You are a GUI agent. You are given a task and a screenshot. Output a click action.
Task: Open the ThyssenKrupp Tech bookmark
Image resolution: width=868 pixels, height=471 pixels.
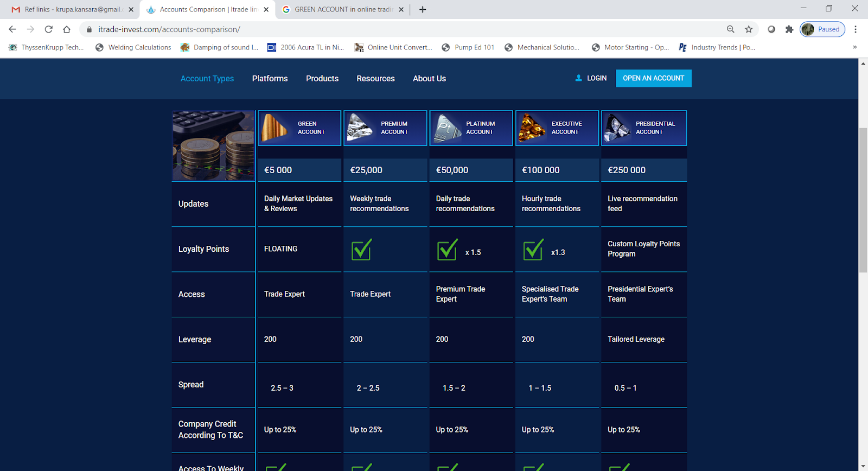pos(46,47)
